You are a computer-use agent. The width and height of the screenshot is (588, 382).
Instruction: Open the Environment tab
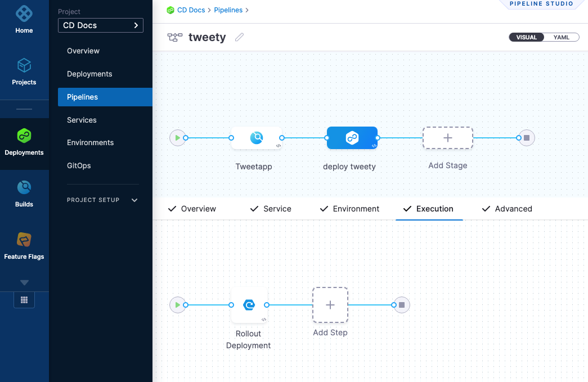pyautogui.click(x=349, y=209)
